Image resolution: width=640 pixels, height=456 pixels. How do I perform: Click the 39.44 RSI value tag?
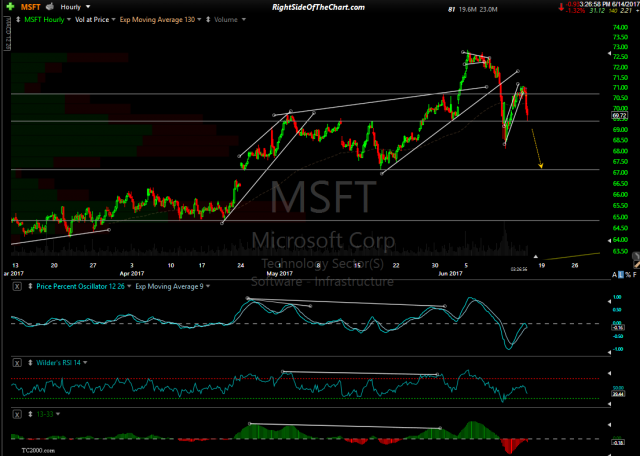click(x=617, y=393)
